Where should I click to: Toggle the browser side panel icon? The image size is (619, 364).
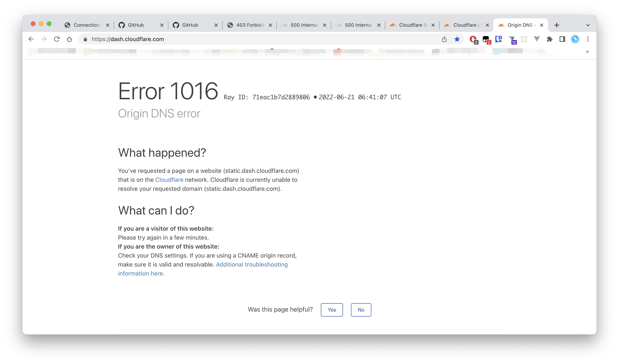pos(562,39)
